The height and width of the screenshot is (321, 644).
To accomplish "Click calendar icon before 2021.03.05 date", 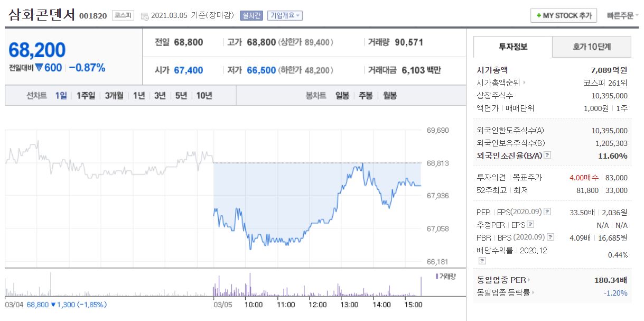I will click(145, 16).
